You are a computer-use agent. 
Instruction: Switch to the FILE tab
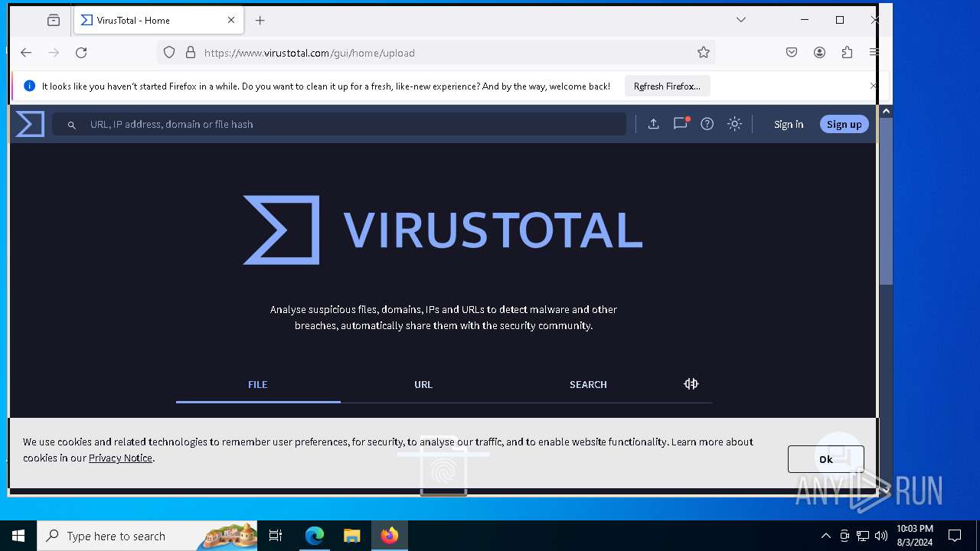coord(258,385)
